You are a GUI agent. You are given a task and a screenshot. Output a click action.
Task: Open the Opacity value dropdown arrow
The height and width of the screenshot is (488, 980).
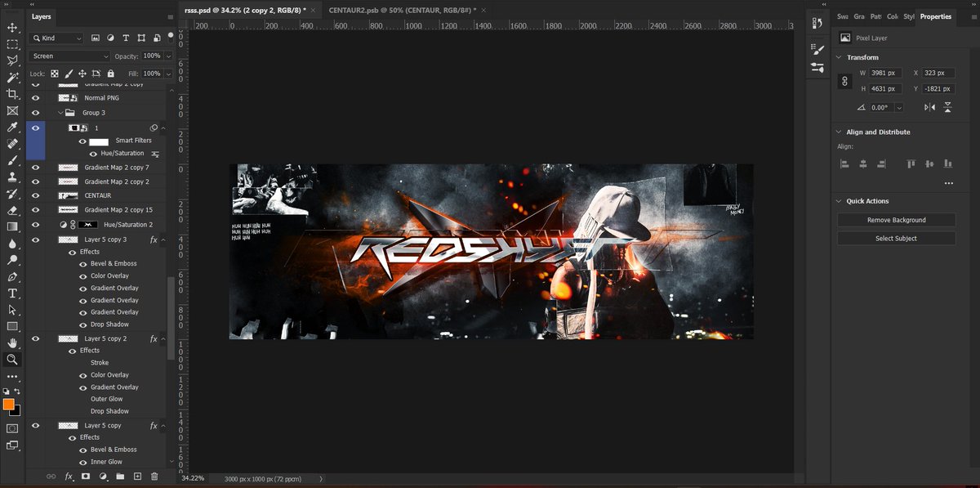pyautogui.click(x=168, y=56)
